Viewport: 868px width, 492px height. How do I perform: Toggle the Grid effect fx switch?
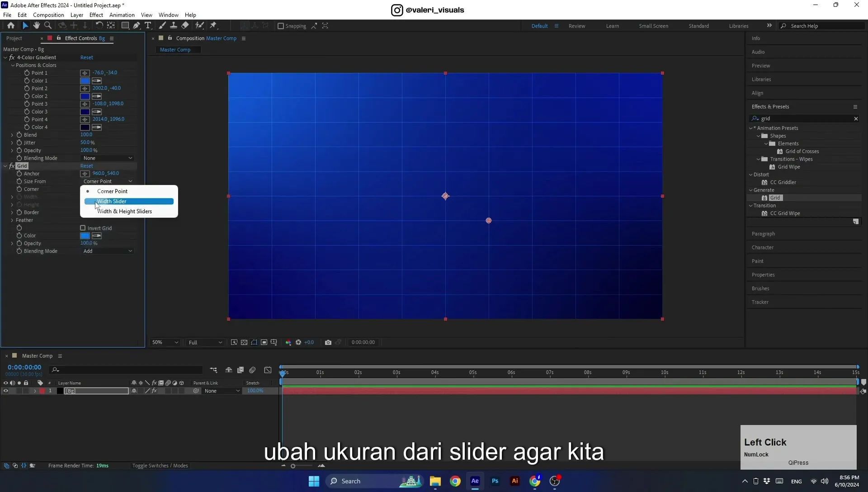(x=12, y=166)
